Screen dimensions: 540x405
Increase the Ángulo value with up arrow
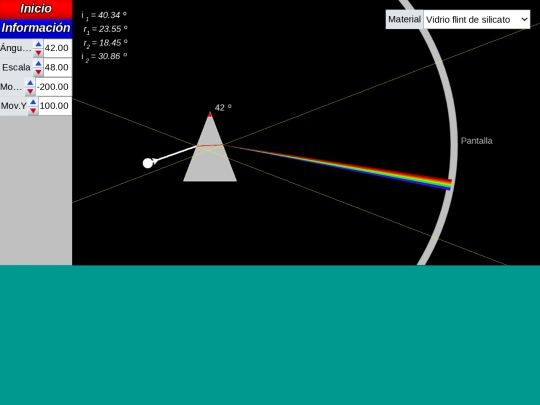(x=38, y=44)
